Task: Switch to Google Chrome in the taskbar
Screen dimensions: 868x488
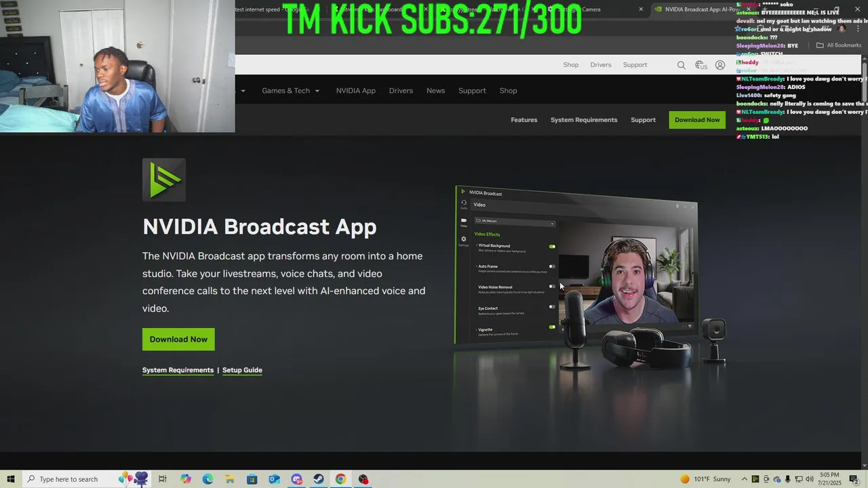Action: (340, 479)
